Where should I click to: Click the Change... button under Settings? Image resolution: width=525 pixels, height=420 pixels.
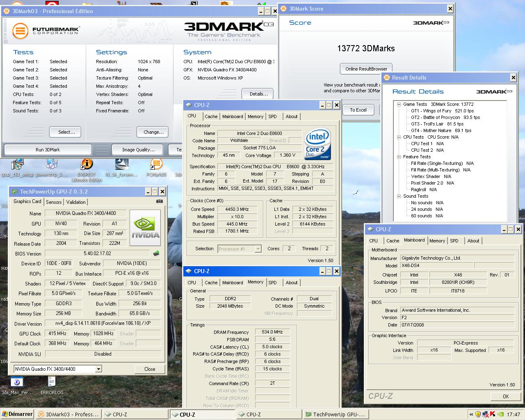(x=153, y=132)
